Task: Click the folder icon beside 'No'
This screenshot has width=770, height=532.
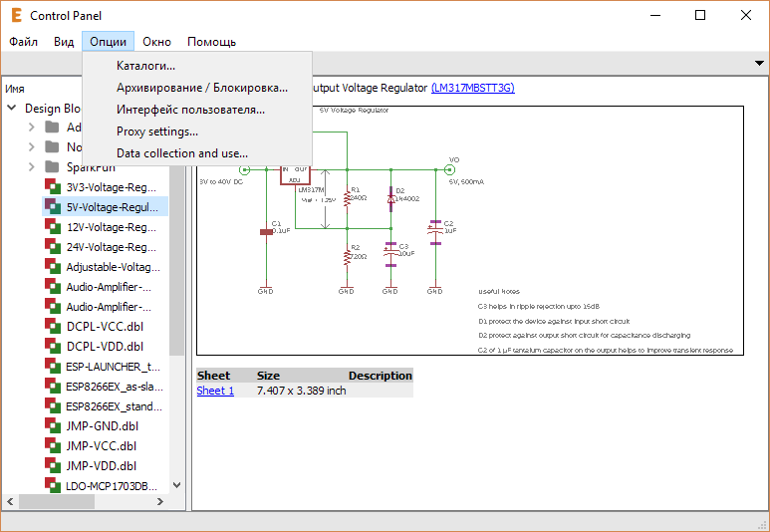Action: tap(52, 146)
